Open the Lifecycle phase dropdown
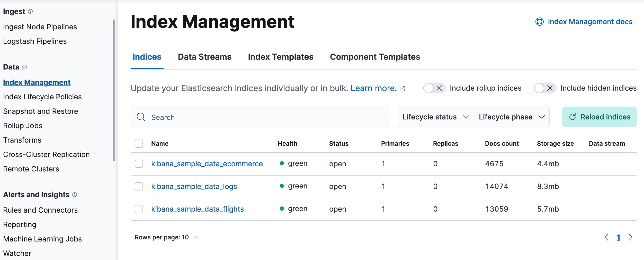The image size is (644, 260). coord(512,117)
